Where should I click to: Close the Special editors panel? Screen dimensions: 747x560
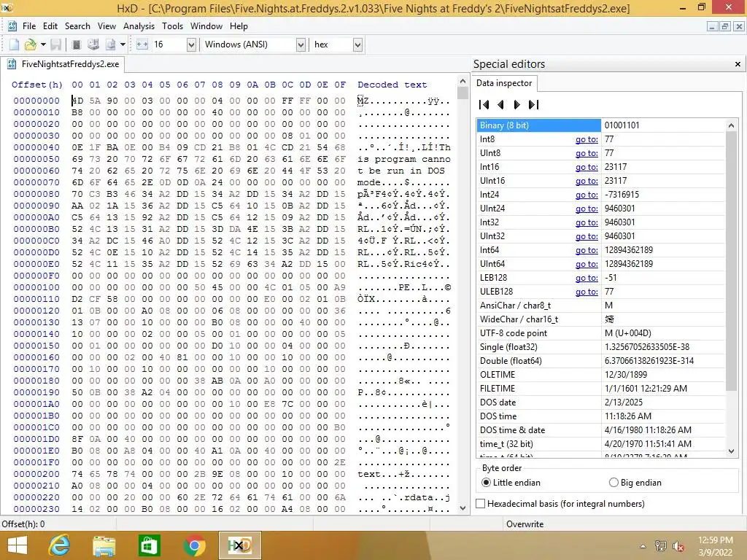[738, 64]
